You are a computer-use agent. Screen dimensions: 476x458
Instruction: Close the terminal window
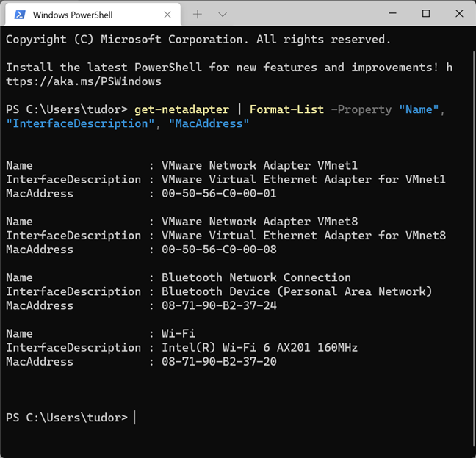pyautogui.click(x=459, y=13)
